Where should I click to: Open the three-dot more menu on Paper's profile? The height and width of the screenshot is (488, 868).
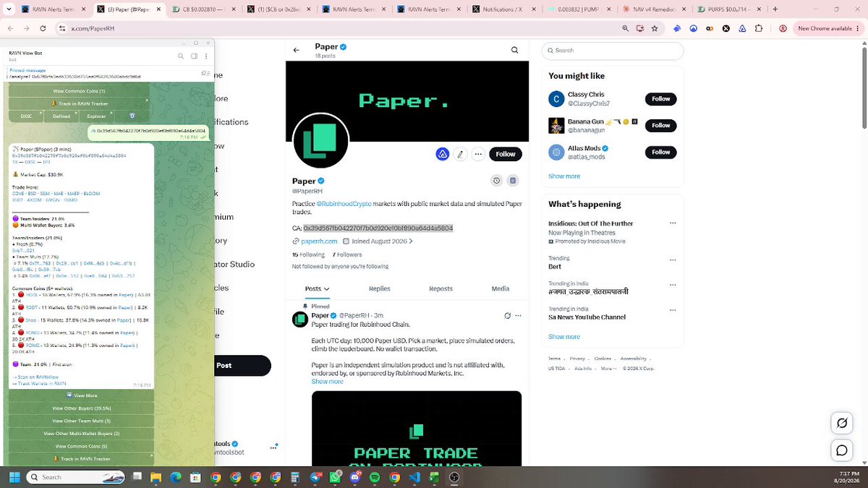478,154
